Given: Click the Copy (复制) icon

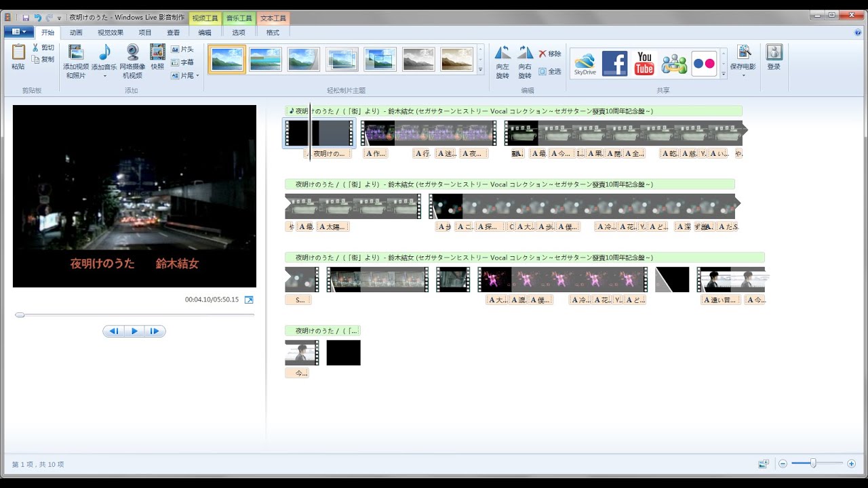Looking at the screenshot, I should coord(35,60).
